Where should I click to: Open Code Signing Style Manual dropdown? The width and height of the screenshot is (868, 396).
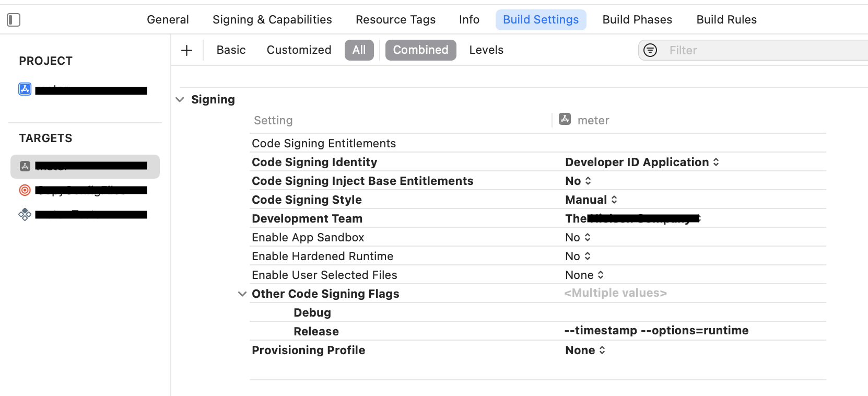591,200
